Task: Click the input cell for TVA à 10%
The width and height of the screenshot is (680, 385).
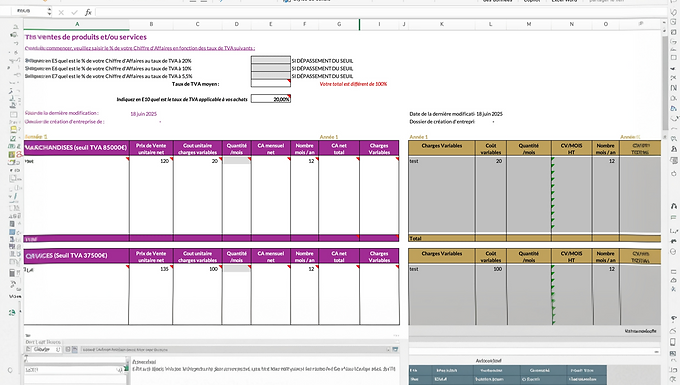Action: coord(271,68)
